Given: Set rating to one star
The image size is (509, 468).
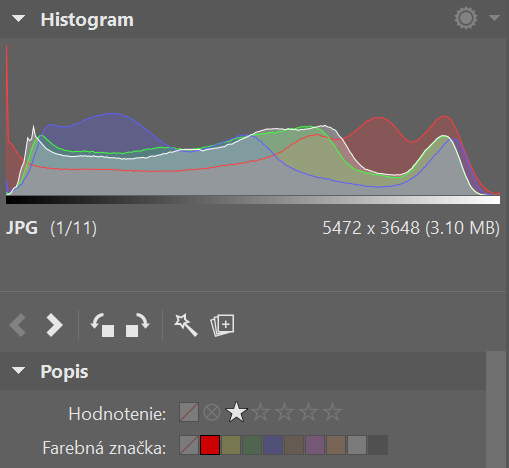Looking at the screenshot, I should click(237, 412).
